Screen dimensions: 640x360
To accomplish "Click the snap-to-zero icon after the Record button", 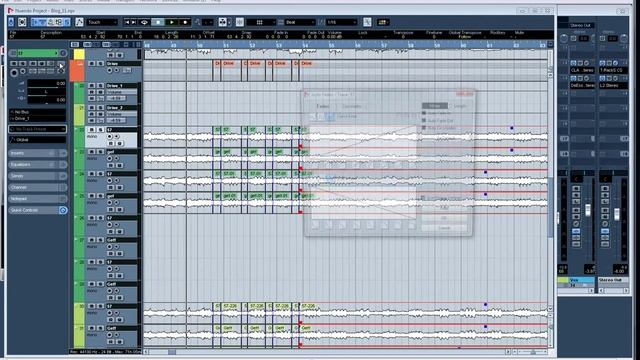I will 198,22.
